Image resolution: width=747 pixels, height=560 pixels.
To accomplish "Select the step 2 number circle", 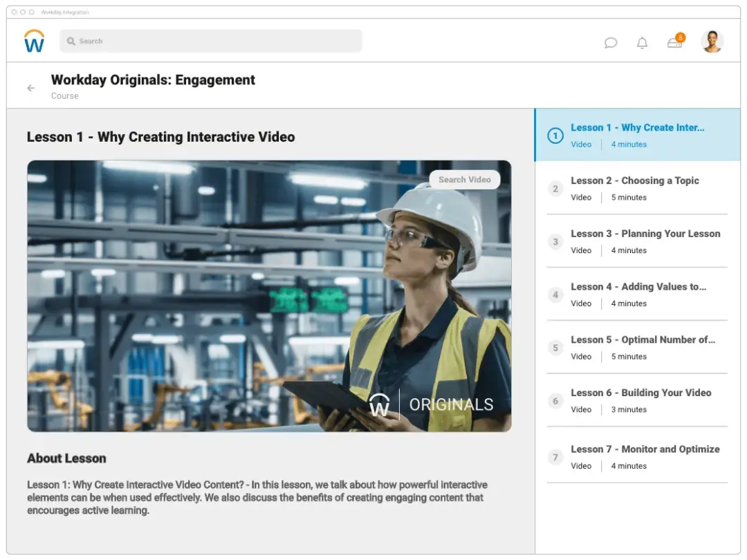I will click(x=555, y=189).
